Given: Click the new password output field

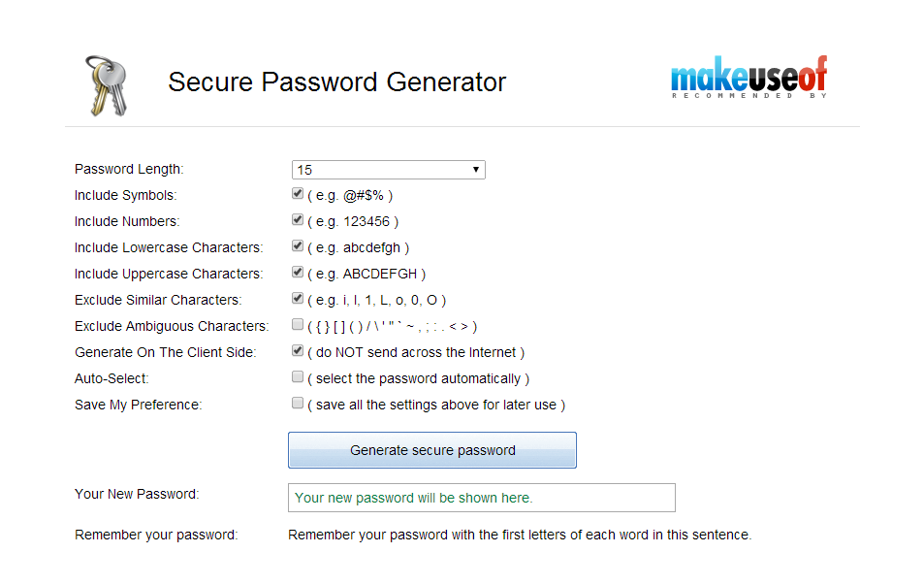Looking at the screenshot, I should tap(482, 498).
